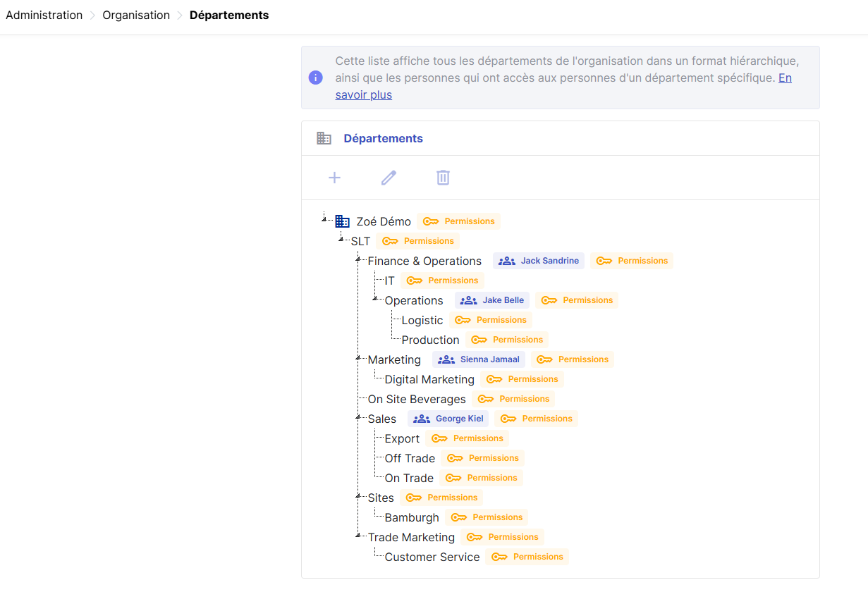Open Permissions for Zoé Démo
The image size is (868, 592).
coord(458,221)
